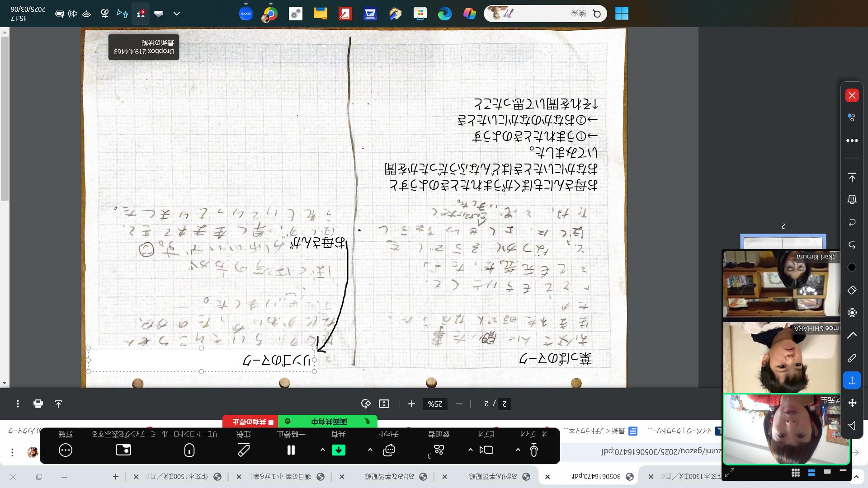
Task: Pause sharing with the 一時停止 button
Action: [x=291, y=450]
